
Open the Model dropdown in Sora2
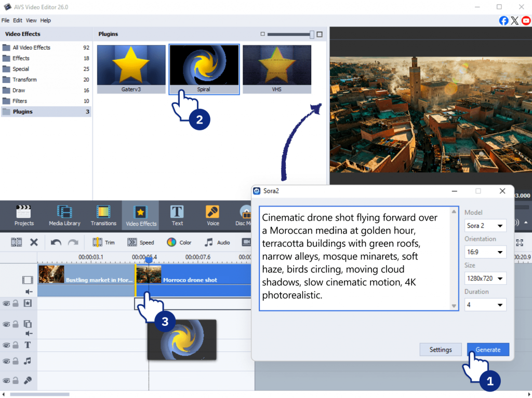point(485,225)
